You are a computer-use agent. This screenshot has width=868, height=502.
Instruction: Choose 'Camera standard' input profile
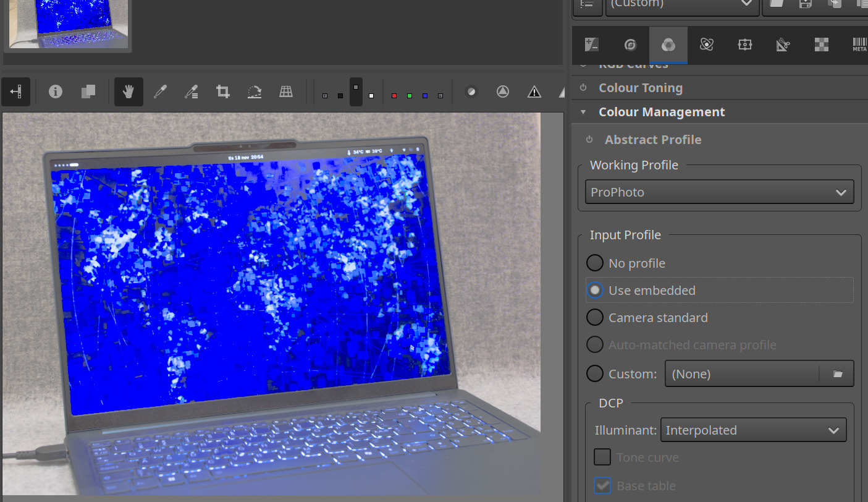click(x=594, y=318)
